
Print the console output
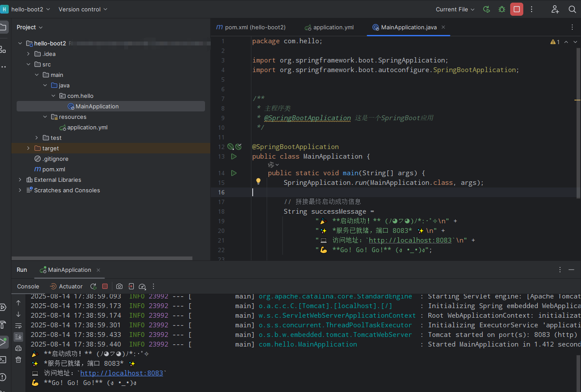coord(18,348)
